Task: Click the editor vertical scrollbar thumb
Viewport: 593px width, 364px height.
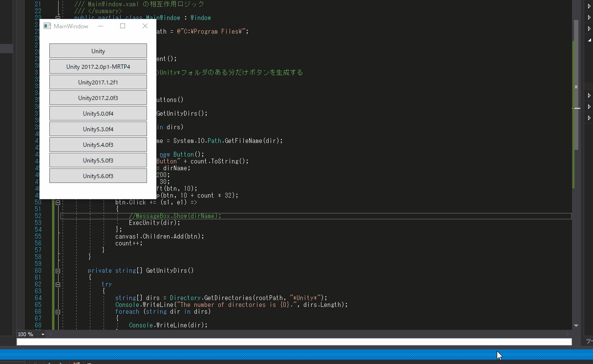Action: click(576, 85)
